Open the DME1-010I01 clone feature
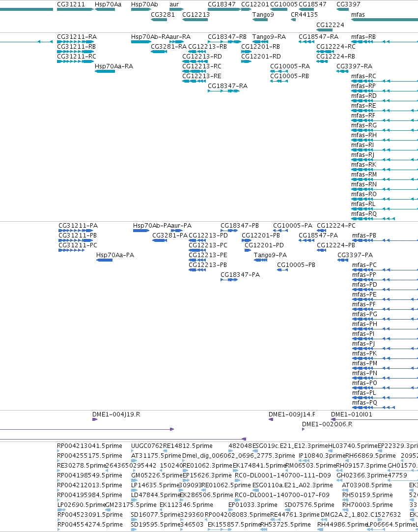The height and width of the screenshot is (532, 418). [x=374, y=420]
